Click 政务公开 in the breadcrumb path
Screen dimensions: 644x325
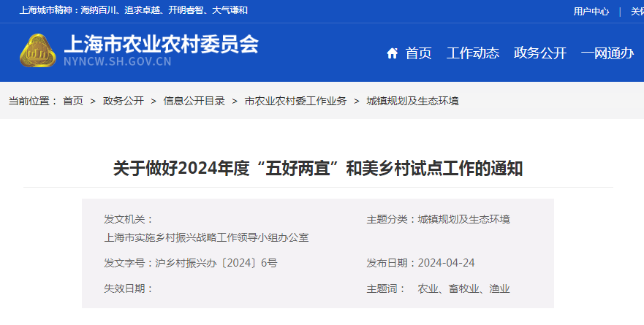(x=123, y=101)
